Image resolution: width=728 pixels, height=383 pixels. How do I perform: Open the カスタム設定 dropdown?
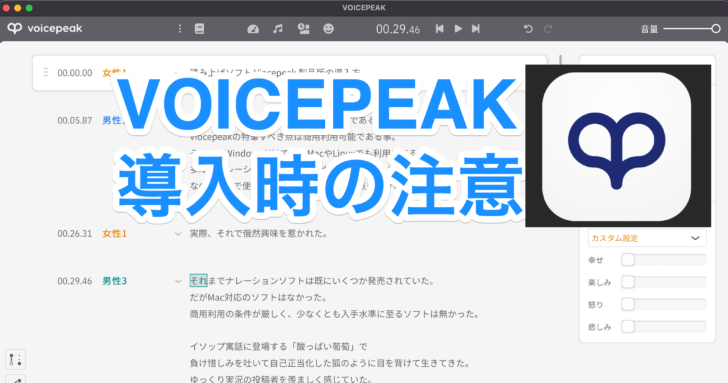coord(647,238)
